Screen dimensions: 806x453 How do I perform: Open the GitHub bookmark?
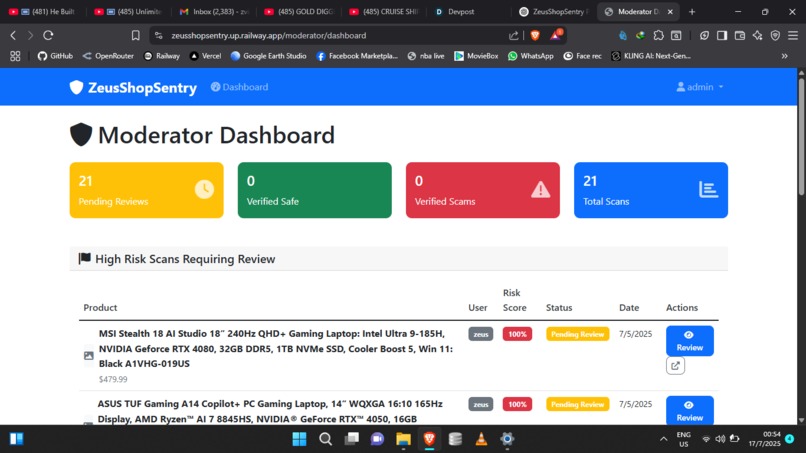55,56
